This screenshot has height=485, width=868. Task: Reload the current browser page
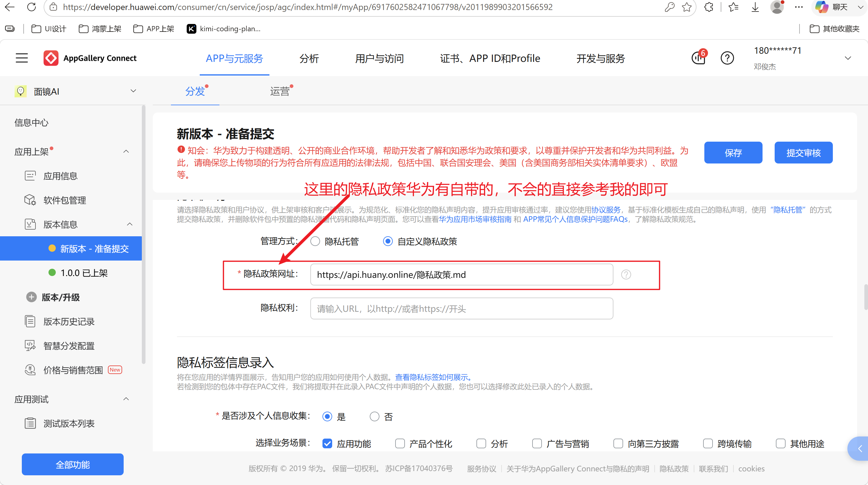tap(31, 7)
